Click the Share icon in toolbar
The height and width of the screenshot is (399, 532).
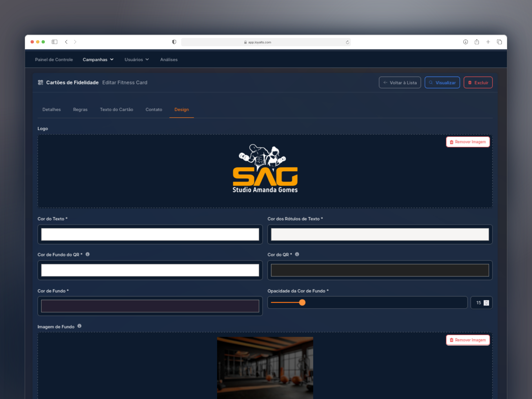[x=477, y=42]
